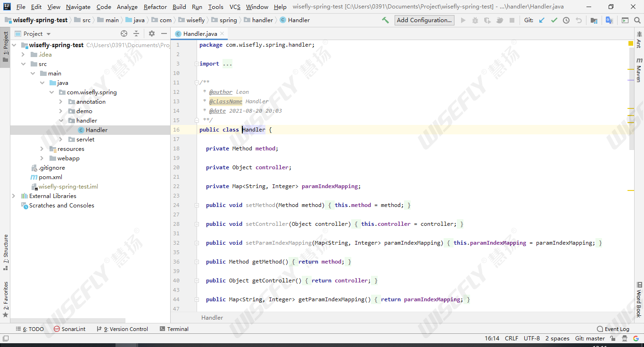Click the inspection status yellow square indicator

[x=631, y=43]
